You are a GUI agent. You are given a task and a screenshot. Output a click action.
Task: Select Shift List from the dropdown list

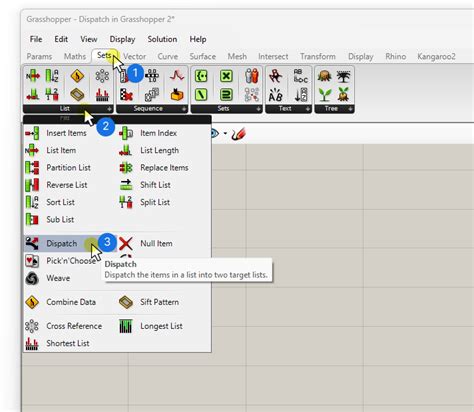point(155,185)
